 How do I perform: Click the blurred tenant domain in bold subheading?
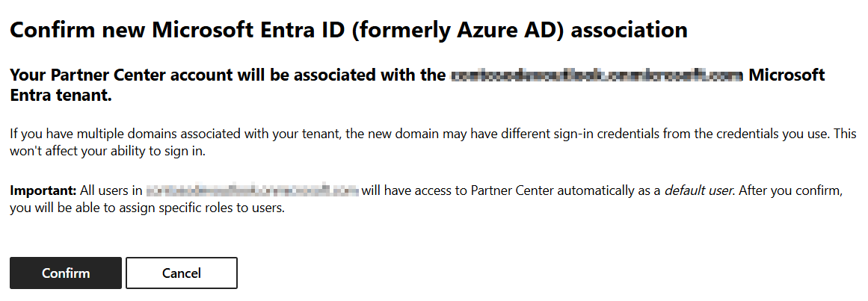pos(597,75)
